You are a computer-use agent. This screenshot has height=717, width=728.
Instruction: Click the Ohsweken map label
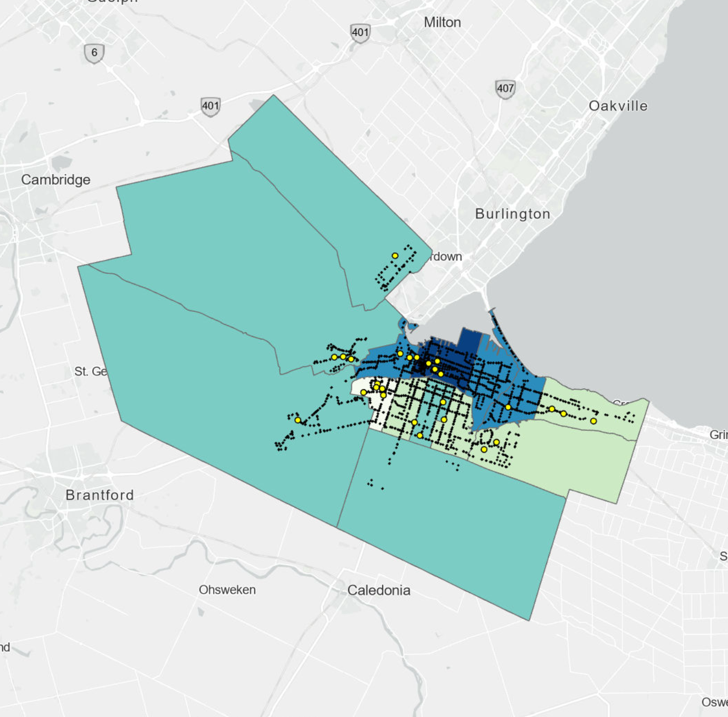(x=227, y=590)
